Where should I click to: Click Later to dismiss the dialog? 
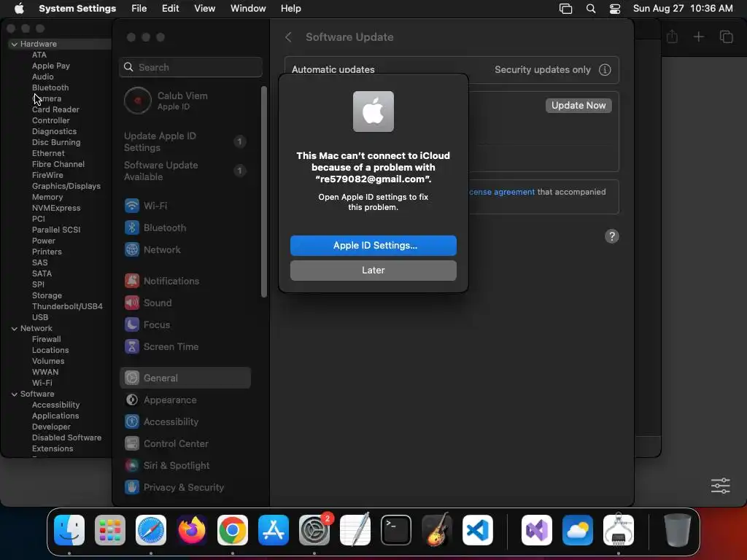(x=373, y=271)
